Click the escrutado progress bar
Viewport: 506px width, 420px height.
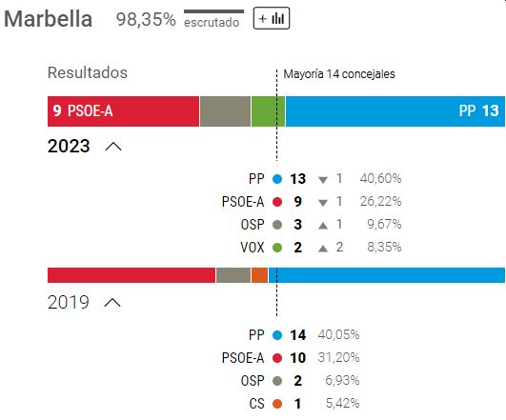(214, 11)
